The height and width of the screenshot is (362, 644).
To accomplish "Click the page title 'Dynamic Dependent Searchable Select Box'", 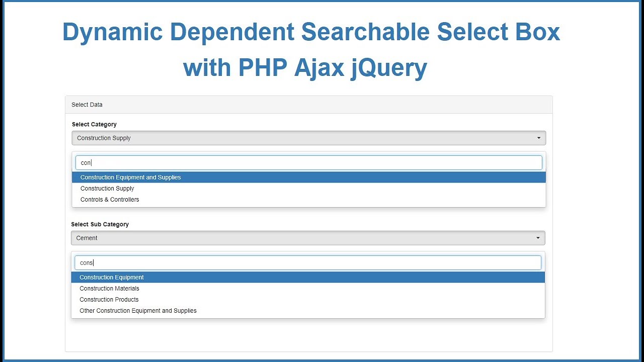I will (x=311, y=32).
